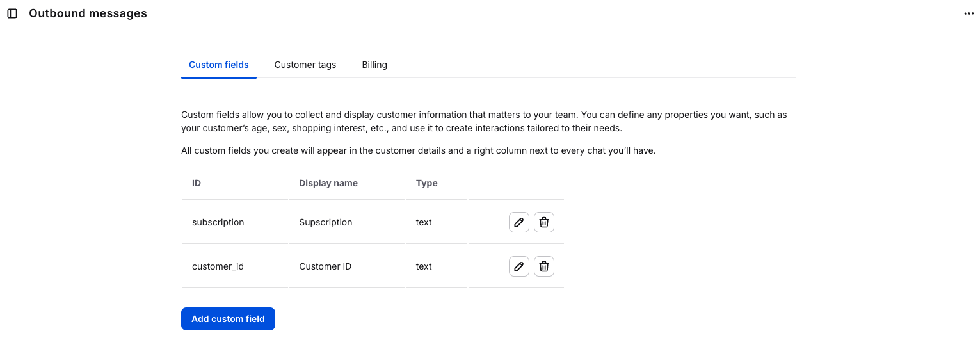Image resolution: width=980 pixels, height=340 pixels.
Task: Edit the subscription custom field
Action: point(519,222)
